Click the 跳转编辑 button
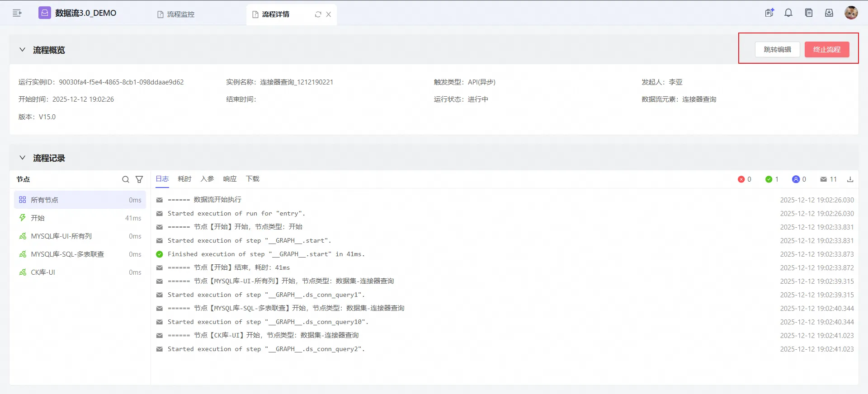Image resolution: width=868 pixels, height=394 pixels. (777, 49)
